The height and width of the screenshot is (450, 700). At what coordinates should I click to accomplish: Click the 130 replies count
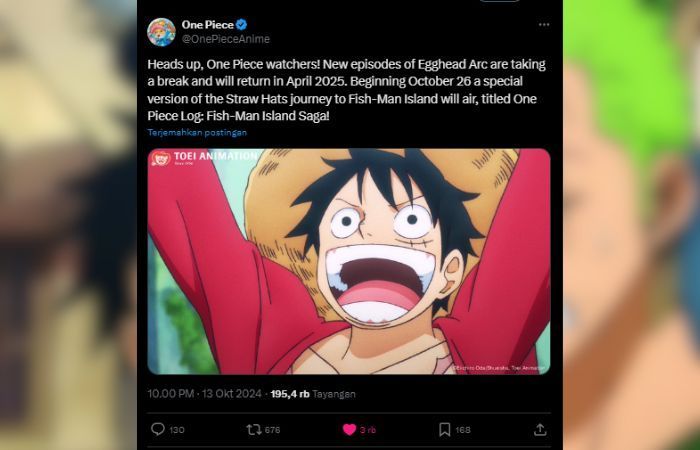[177, 430]
